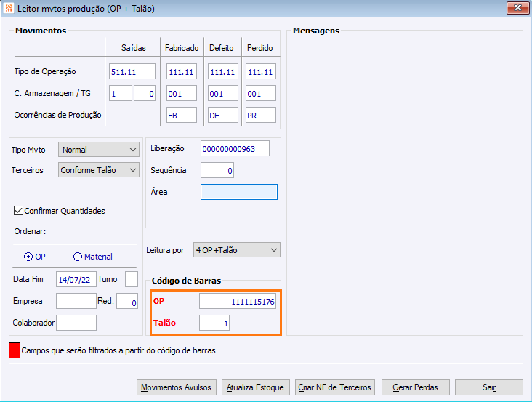Select the OP ordering radio button
Screen dimensions: 532x402
[28, 257]
